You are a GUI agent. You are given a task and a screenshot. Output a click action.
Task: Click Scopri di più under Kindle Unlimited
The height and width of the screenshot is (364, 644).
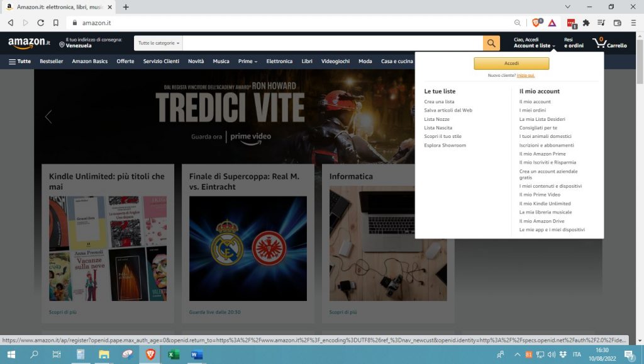point(64,312)
